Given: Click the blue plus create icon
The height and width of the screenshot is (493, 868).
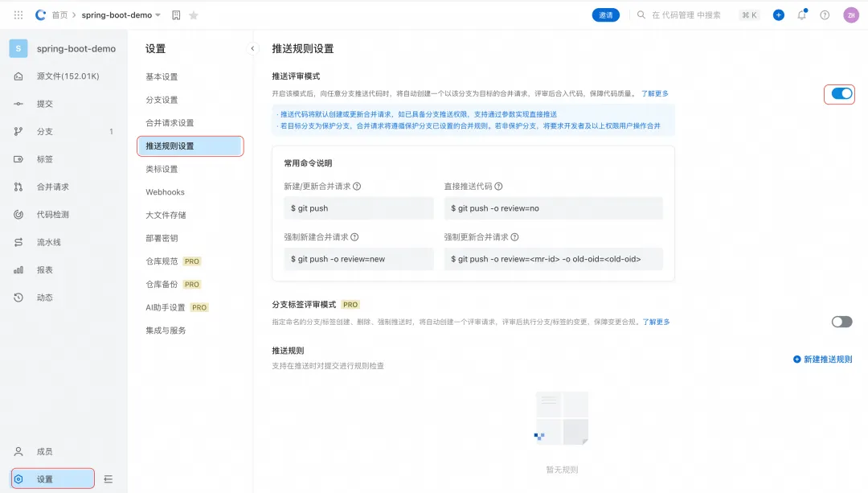Looking at the screenshot, I should [x=778, y=15].
